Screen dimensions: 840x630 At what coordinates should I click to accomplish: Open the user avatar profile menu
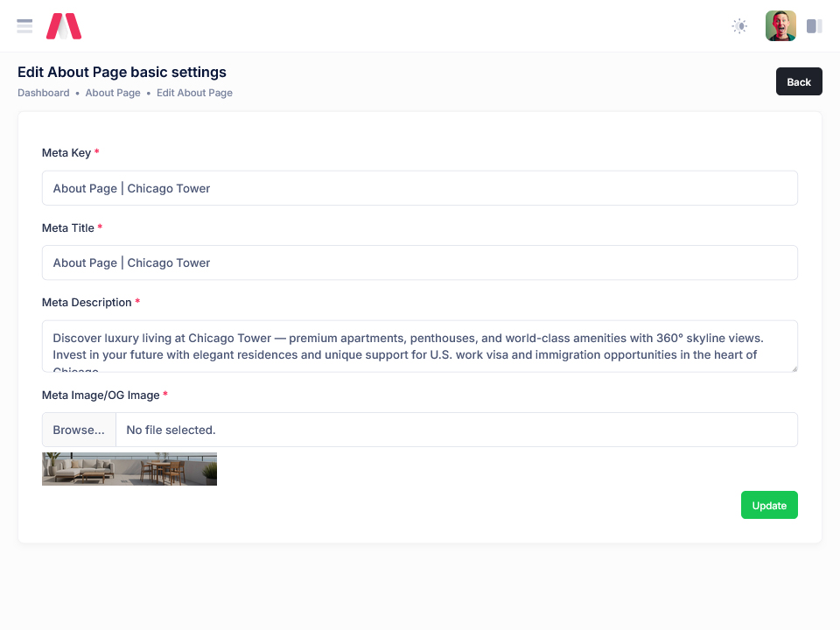(780, 26)
